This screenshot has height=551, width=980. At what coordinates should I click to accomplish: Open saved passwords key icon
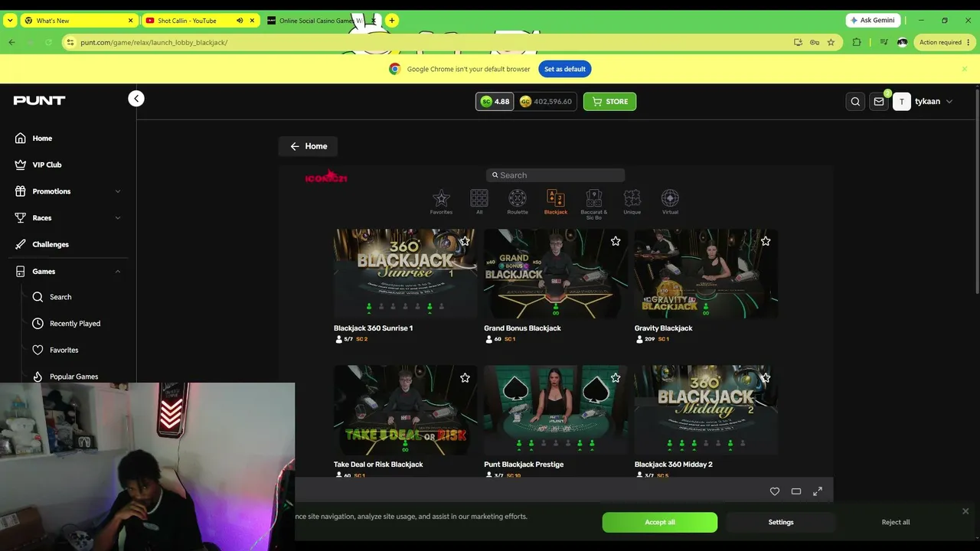pyautogui.click(x=815, y=42)
